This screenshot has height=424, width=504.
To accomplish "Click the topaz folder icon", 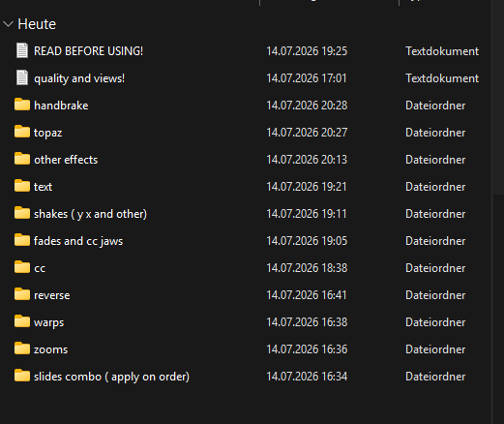I will point(22,132).
